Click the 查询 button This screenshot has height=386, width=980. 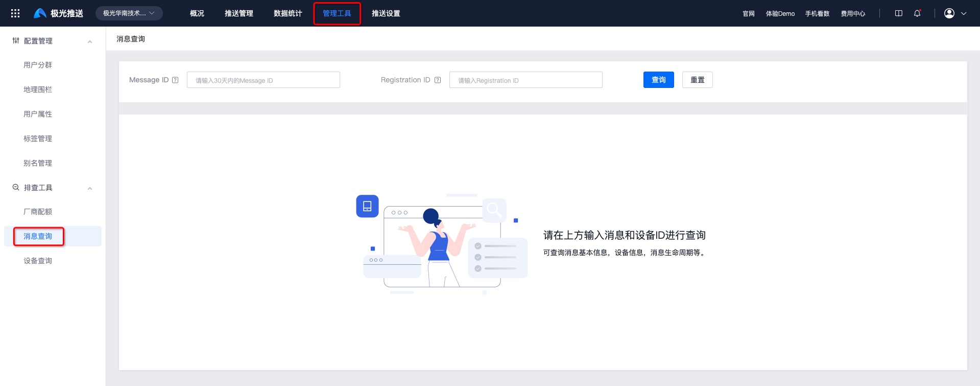(x=659, y=80)
